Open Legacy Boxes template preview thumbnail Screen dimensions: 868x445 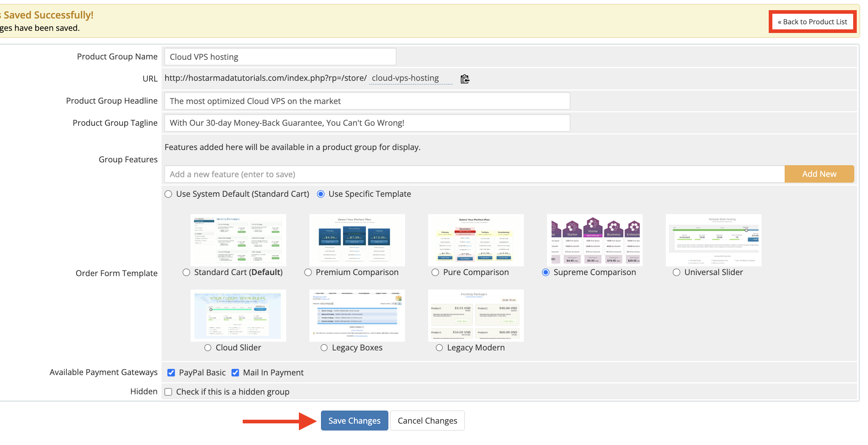[x=357, y=316]
